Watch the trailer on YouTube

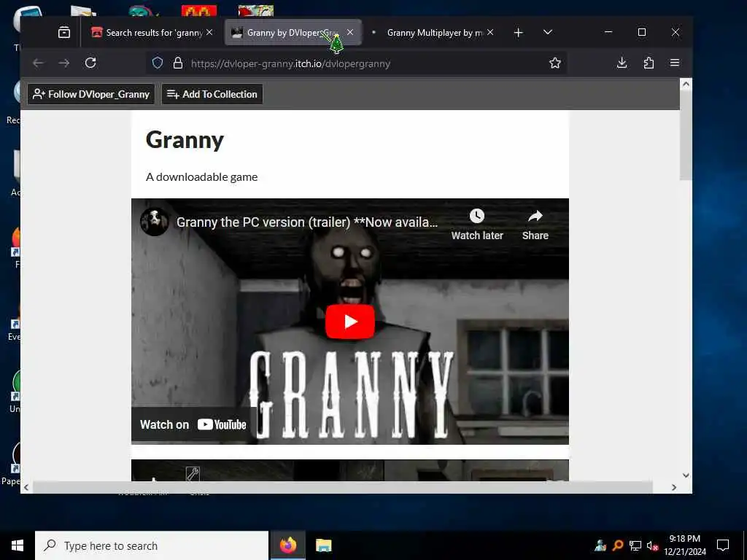click(193, 425)
